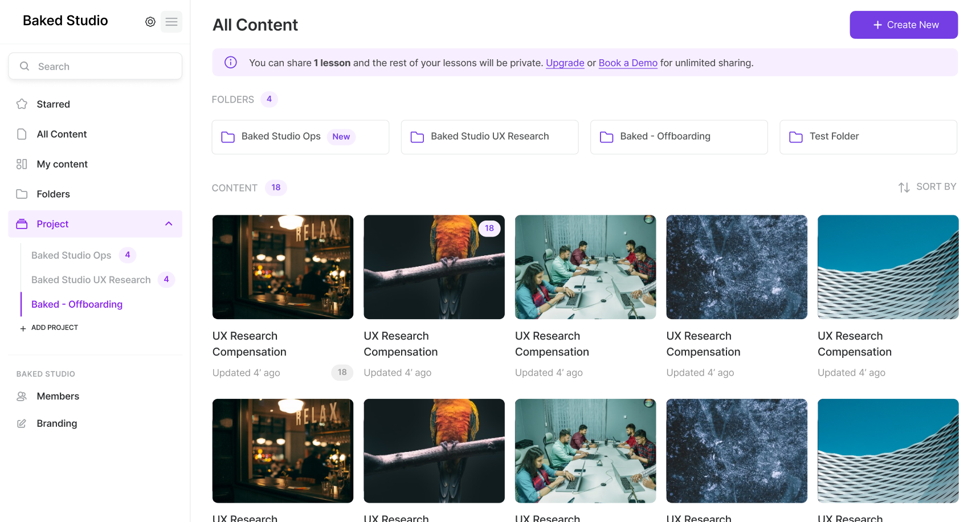Screen dimensions: 980x522
Task: Click the search magnifier in the sidebar
Action: point(24,66)
